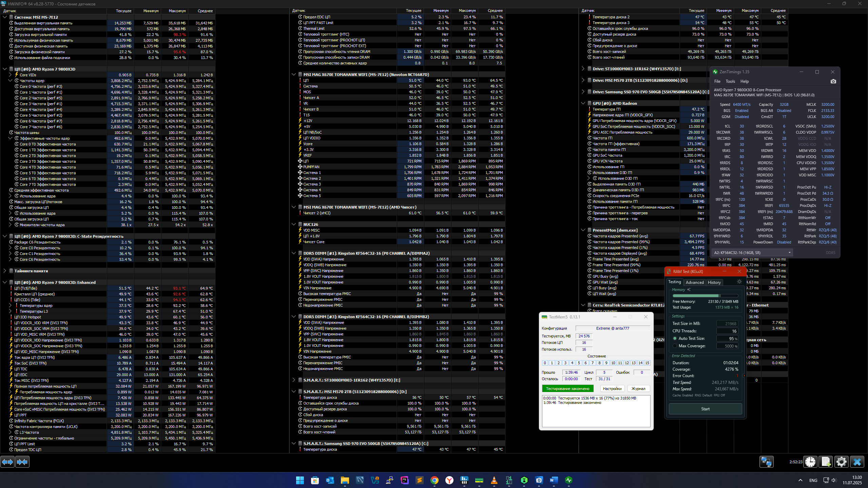
Task: Select Auto Test Size radio button
Action: point(675,338)
